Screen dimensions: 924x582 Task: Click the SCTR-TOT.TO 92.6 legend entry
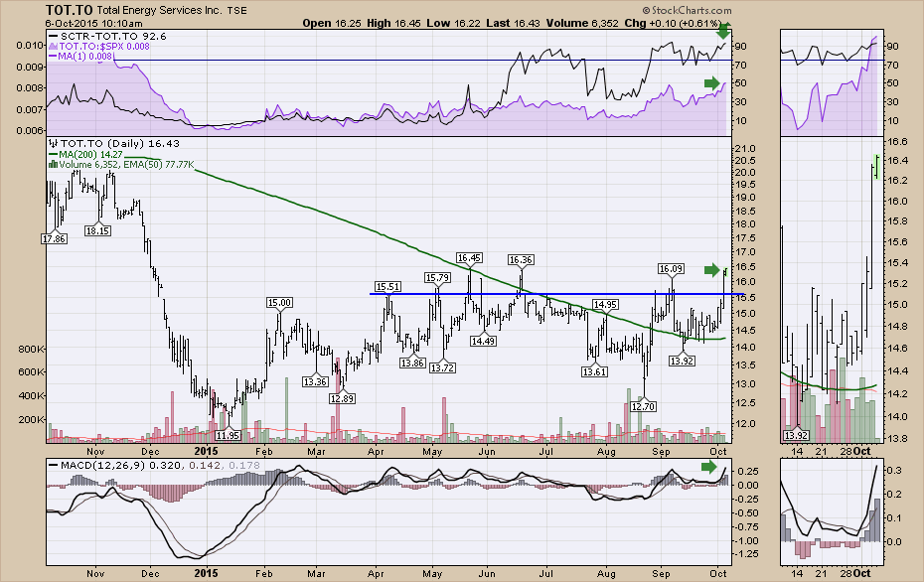point(113,36)
